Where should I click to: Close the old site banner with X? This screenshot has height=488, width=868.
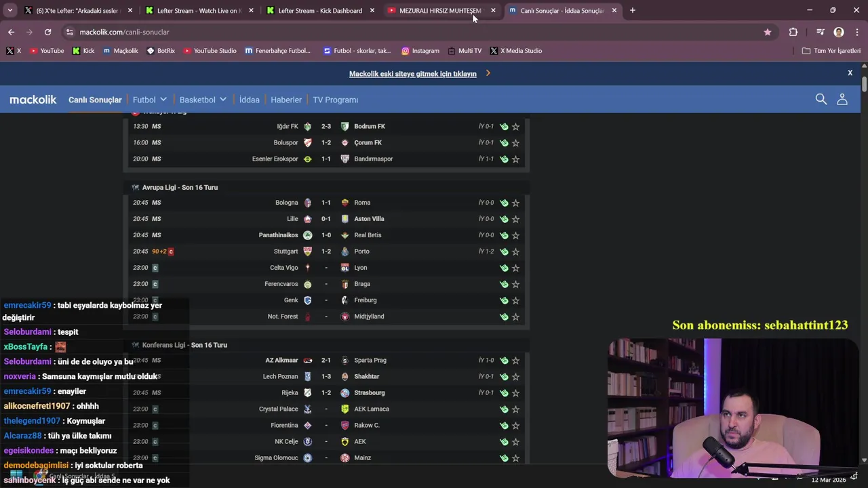click(x=850, y=73)
